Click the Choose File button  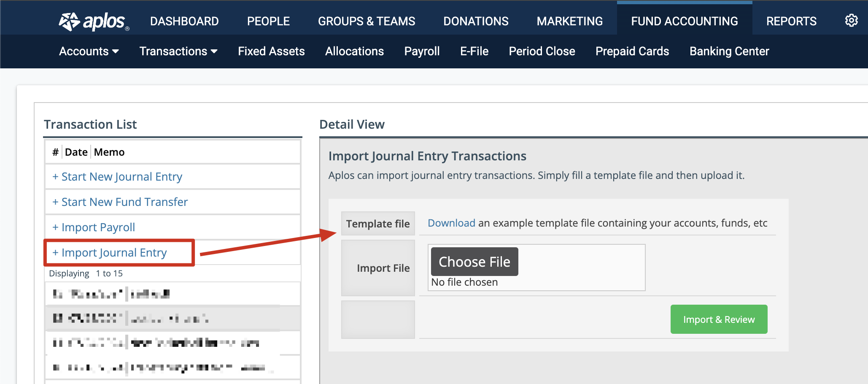click(x=474, y=262)
